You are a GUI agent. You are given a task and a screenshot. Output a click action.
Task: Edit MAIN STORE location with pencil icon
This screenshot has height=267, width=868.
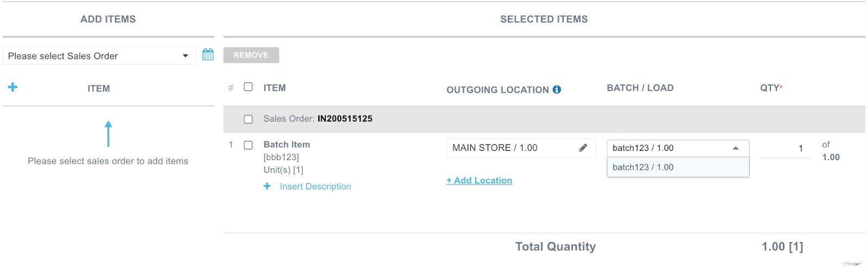pyautogui.click(x=583, y=148)
